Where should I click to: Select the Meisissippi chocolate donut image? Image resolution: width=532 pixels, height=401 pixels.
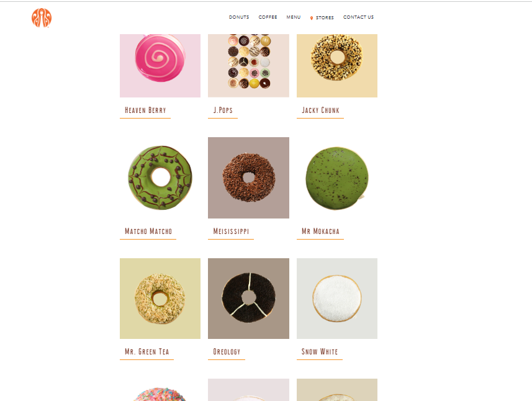pos(248,178)
